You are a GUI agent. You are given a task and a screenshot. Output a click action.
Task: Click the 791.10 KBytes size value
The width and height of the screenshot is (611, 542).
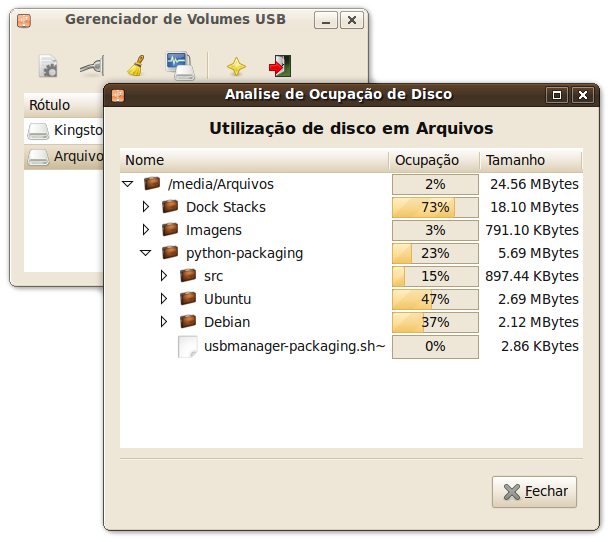pos(532,230)
